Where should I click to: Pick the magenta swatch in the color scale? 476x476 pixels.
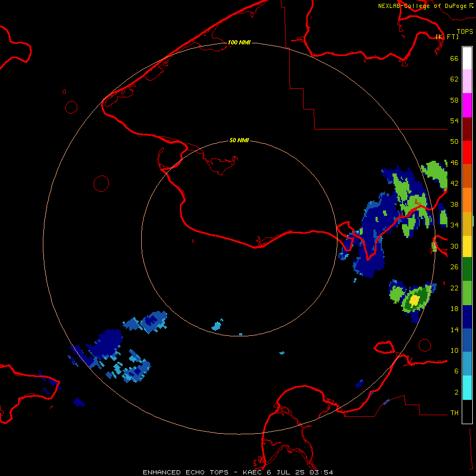[x=467, y=105]
